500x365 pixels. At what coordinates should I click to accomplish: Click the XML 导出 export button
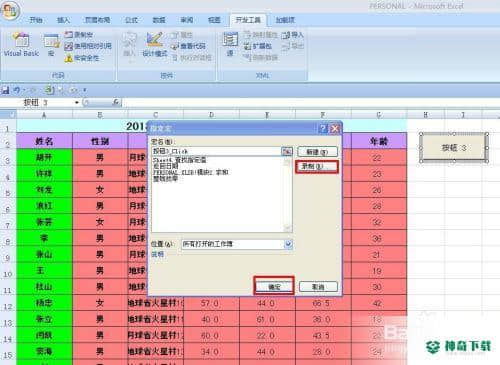[x=292, y=46]
